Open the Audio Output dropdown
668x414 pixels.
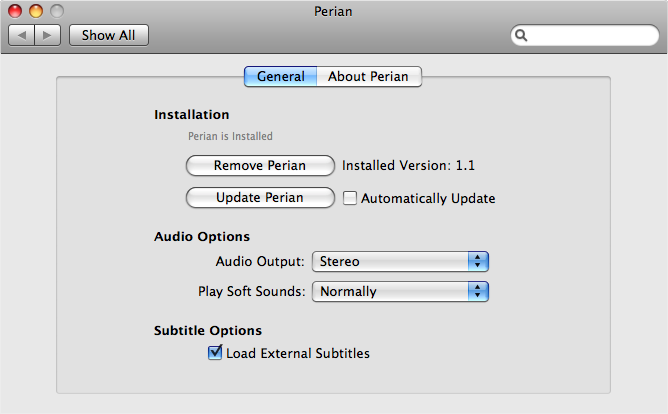pos(400,261)
